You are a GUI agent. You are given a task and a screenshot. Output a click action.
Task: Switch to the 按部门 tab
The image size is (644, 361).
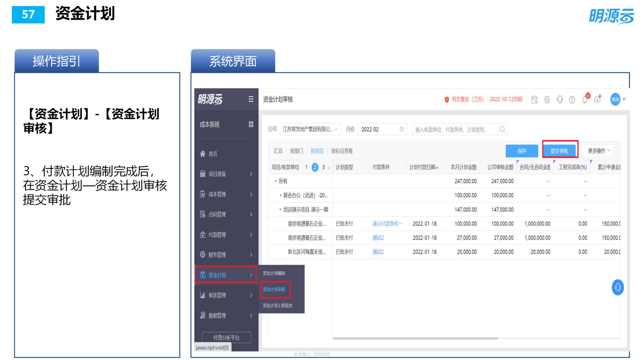coord(296,151)
